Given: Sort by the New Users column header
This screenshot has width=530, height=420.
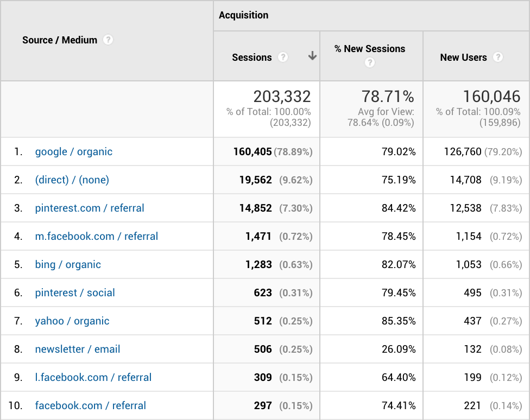Looking at the screenshot, I should pyautogui.click(x=463, y=58).
